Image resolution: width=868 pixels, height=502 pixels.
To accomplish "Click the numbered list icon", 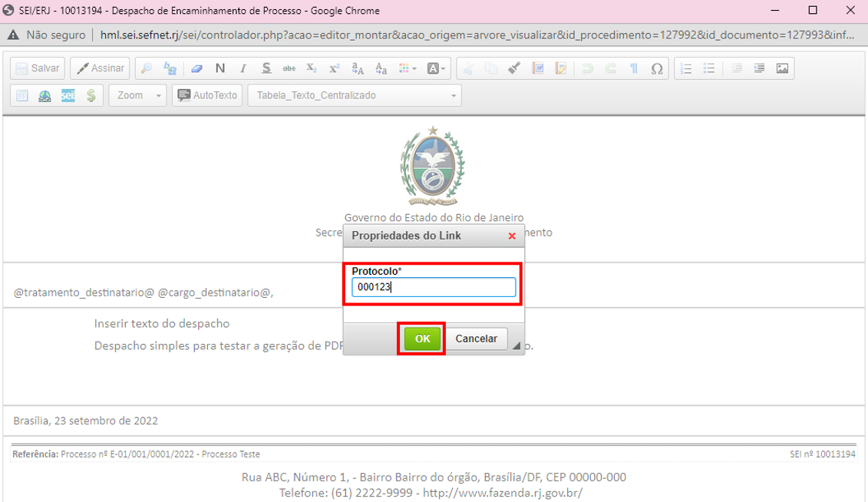I will tap(687, 68).
